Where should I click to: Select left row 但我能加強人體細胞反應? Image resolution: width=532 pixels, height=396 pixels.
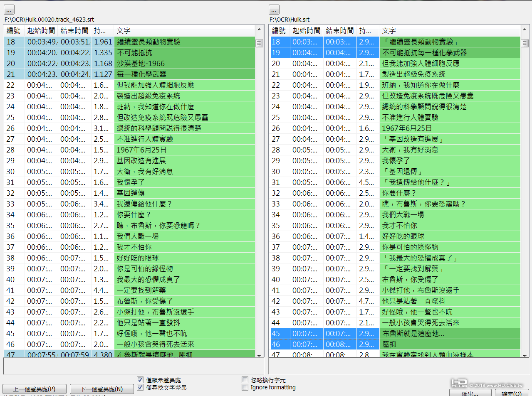tap(129, 85)
